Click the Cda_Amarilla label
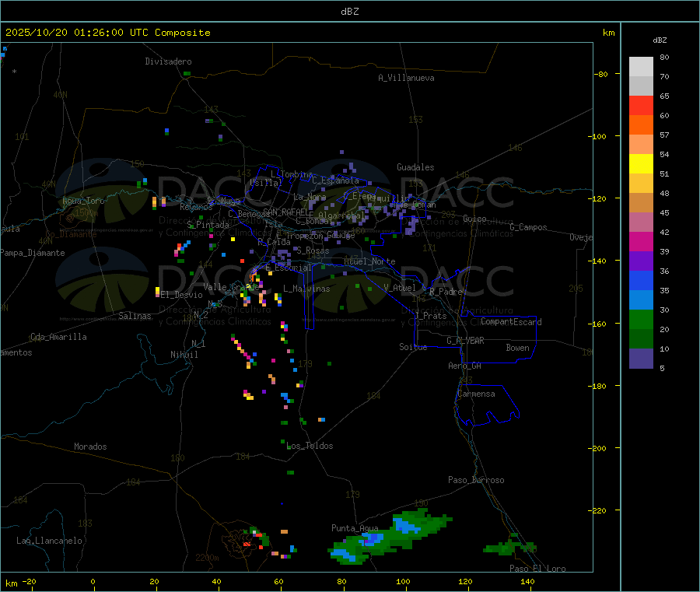This screenshot has width=700, height=592. point(58,337)
